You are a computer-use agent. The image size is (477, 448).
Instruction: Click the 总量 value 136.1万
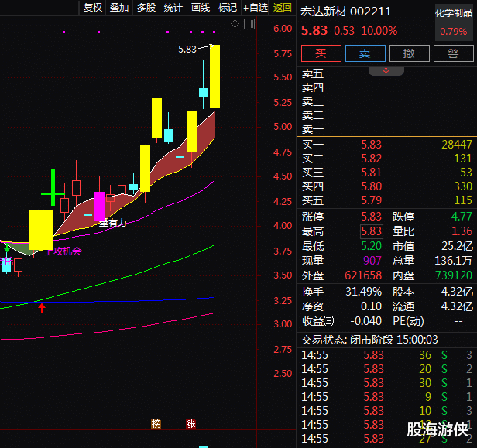(x=453, y=261)
